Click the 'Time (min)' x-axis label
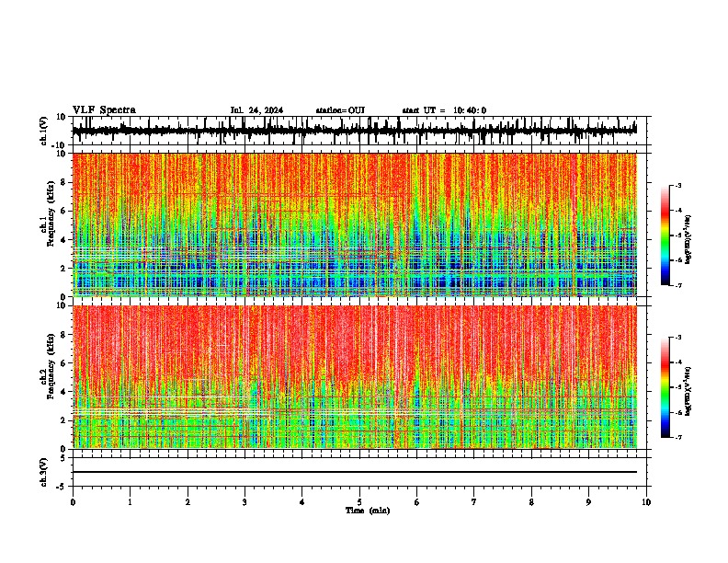 point(368,511)
